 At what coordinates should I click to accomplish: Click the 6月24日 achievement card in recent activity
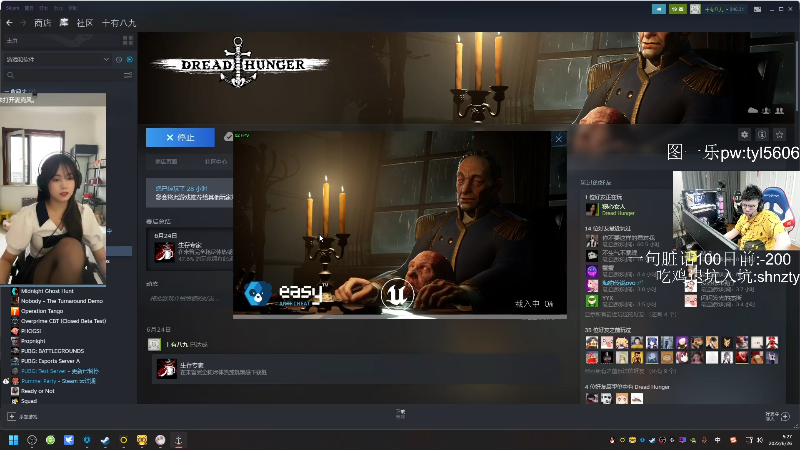(189, 248)
